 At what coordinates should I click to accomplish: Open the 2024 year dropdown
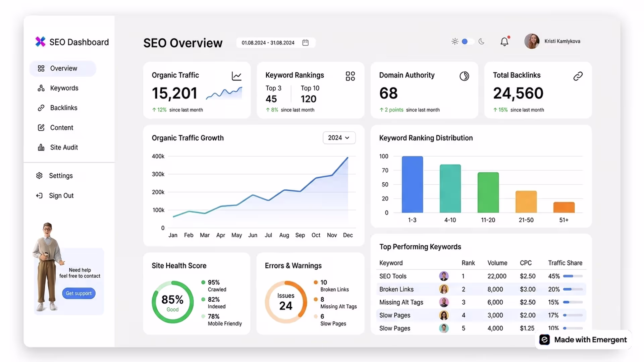pyautogui.click(x=339, y=138)
